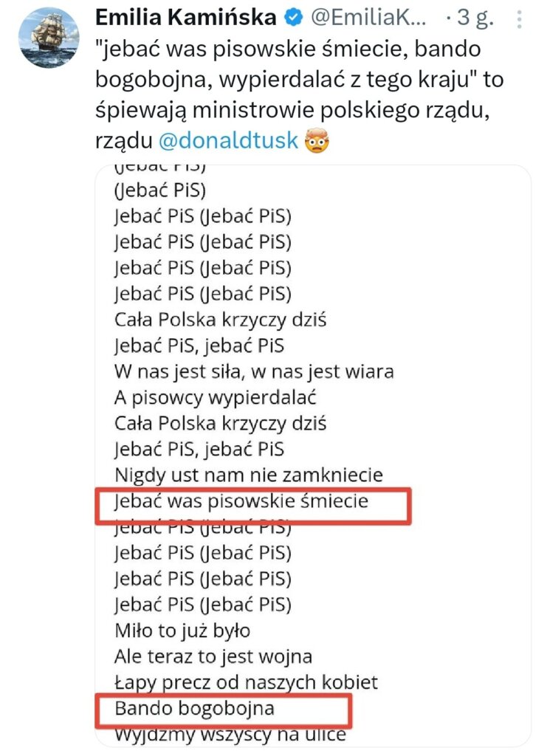Click the red-highlighted "Bando bogobojna" box
550x756 pixels.
click(224, 710)
